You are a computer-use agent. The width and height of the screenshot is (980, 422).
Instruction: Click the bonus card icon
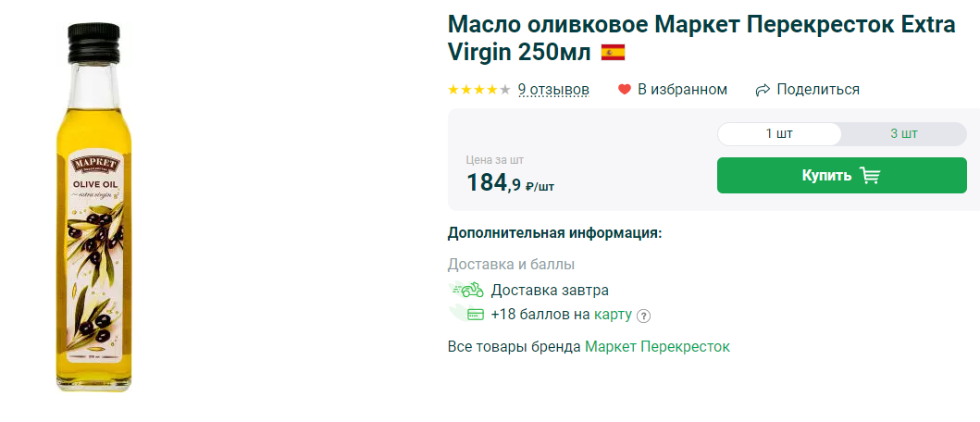475,314
